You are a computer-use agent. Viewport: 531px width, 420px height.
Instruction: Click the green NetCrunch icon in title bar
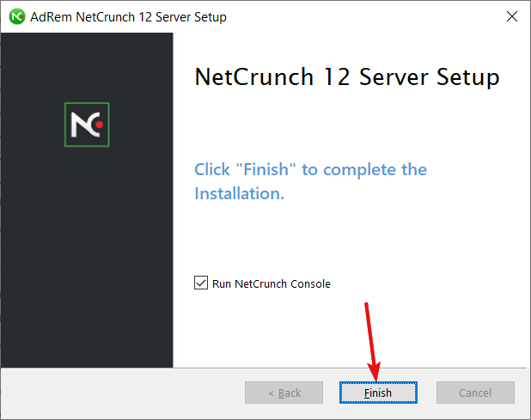click(x=17, y=16)
